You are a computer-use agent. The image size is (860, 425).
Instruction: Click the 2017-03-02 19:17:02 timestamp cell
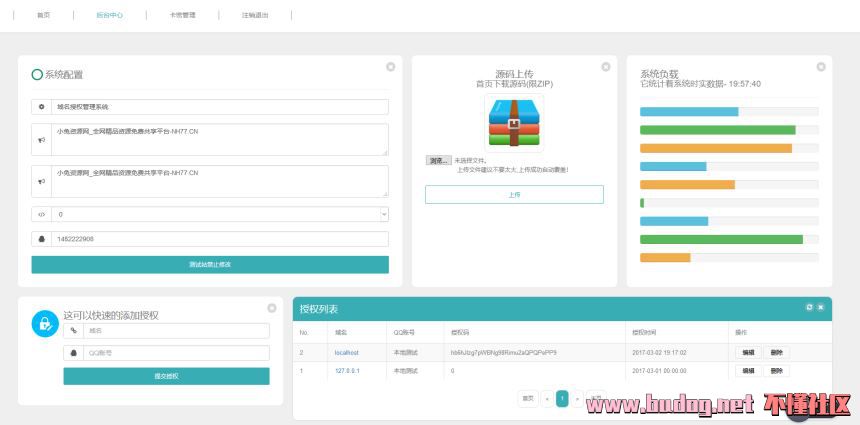point(659,353)
